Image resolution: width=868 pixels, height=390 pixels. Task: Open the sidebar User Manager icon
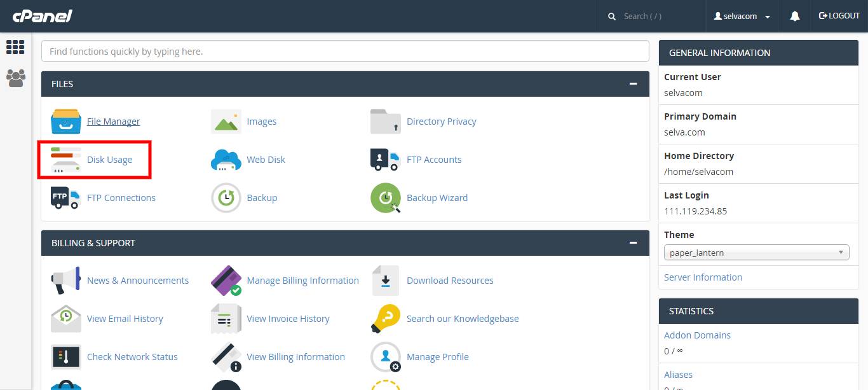[15, 78]
